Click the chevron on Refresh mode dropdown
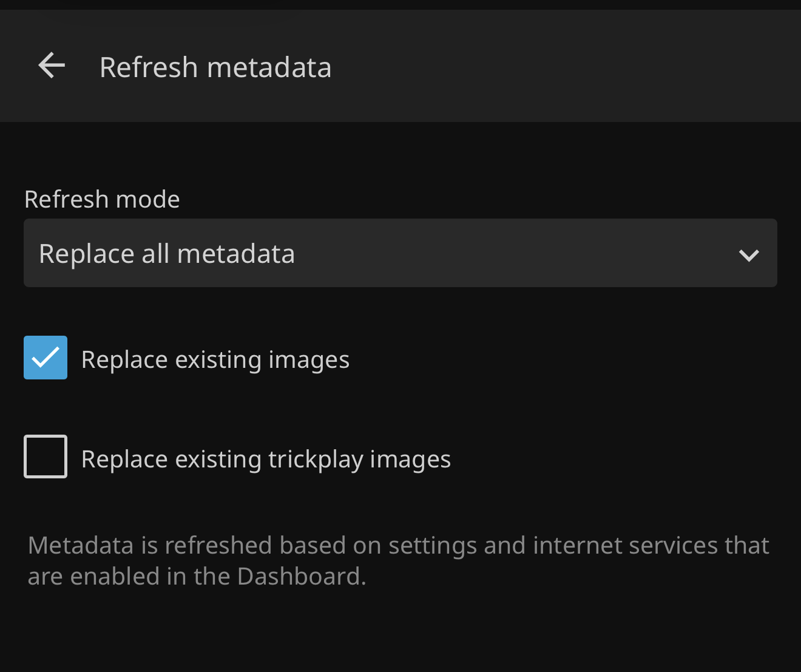This screenshot has height=672, width=801. click(749, 255)
